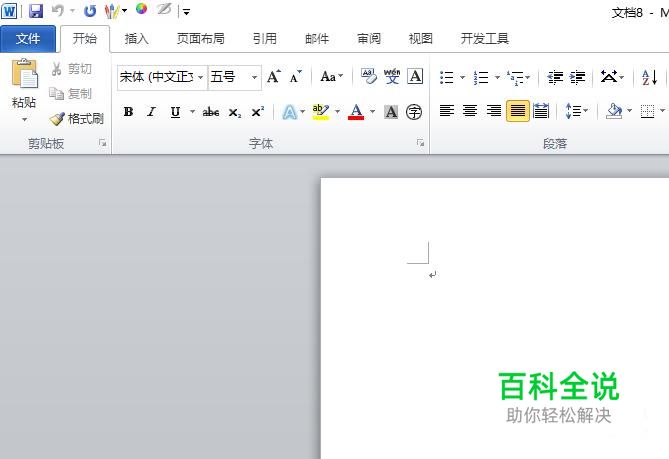Screen dimensions: 669x459
Task: Open the 剪贴板 pane launcher
Action: point(102,143)
